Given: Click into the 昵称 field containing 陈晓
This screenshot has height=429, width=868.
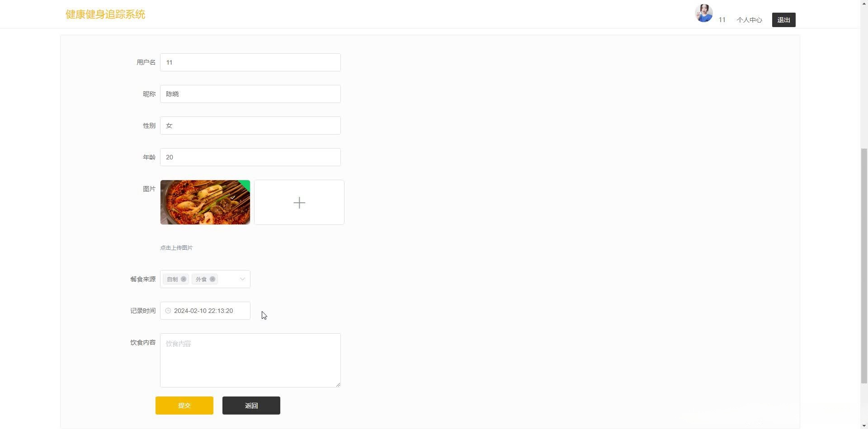Looking at the screenshot, I should (x=250, y=94).
